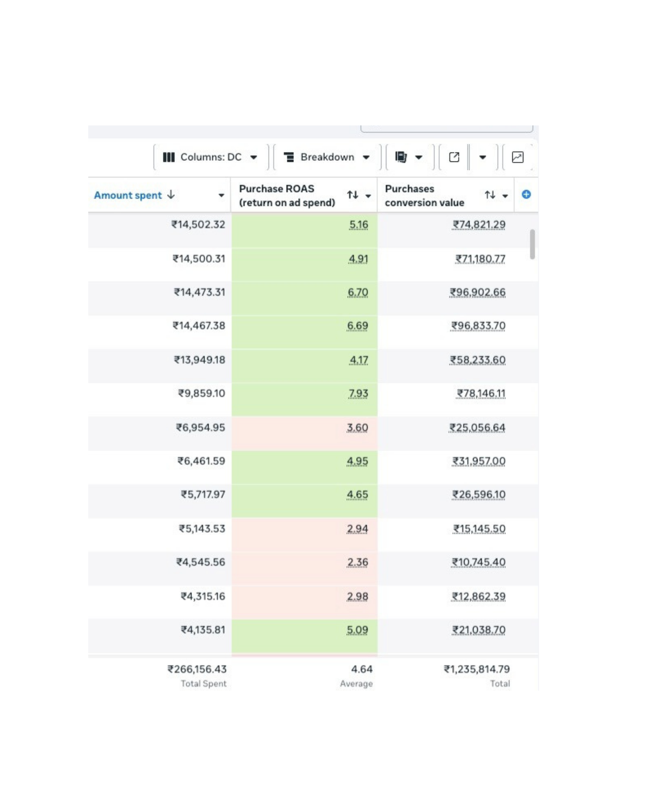Select amount spent ₹13,949.18

(x=200, y=360)
